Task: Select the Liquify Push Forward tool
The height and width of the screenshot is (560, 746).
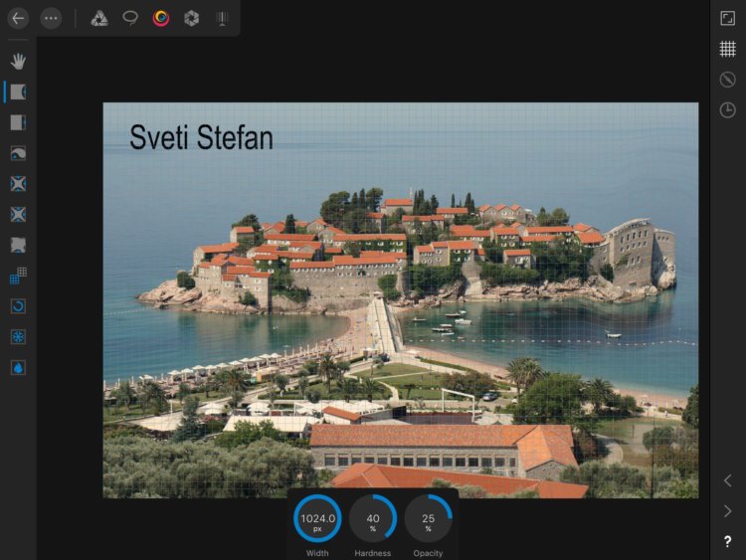Action: point(18,92)
